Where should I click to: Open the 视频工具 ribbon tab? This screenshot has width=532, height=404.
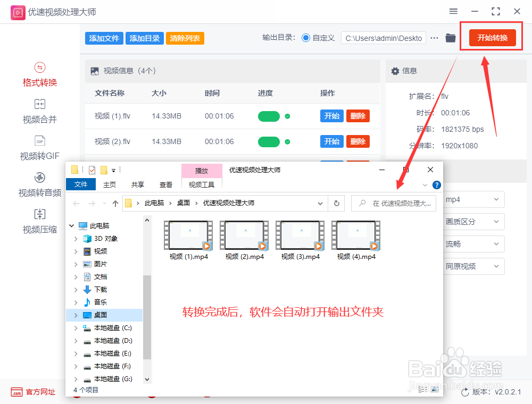click(202, 184)
